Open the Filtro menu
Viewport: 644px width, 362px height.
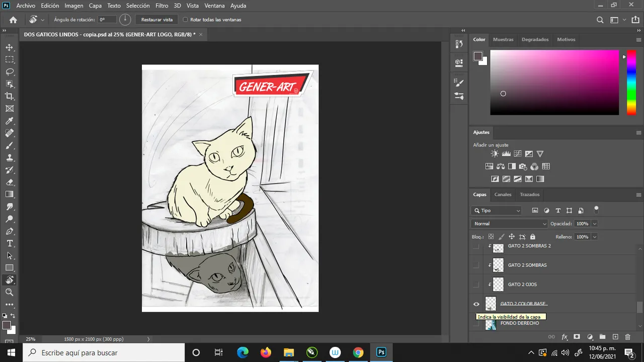(x=162, y=6)
